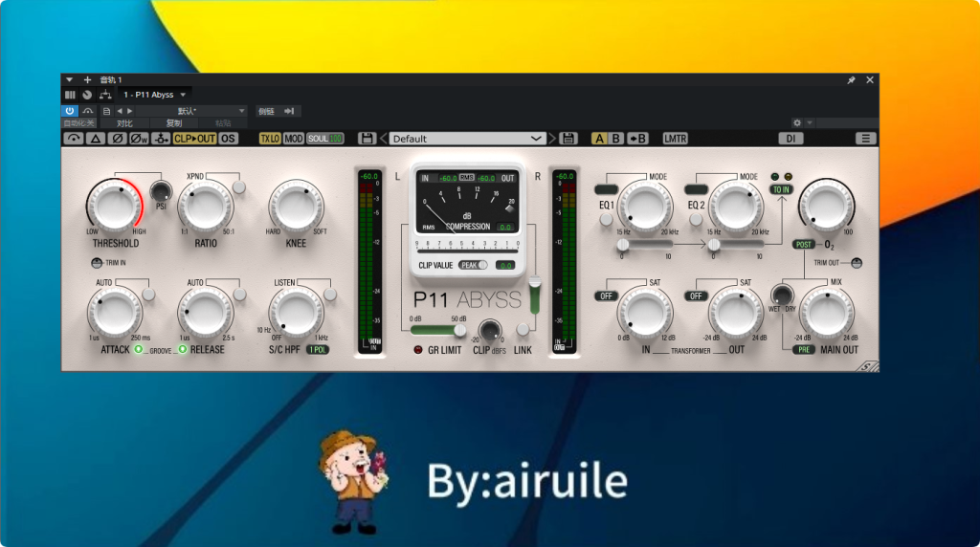The height and width of the screenshot is (547, 980).
Task: Click the TRIM IN small control
Action: pos(97,263)
